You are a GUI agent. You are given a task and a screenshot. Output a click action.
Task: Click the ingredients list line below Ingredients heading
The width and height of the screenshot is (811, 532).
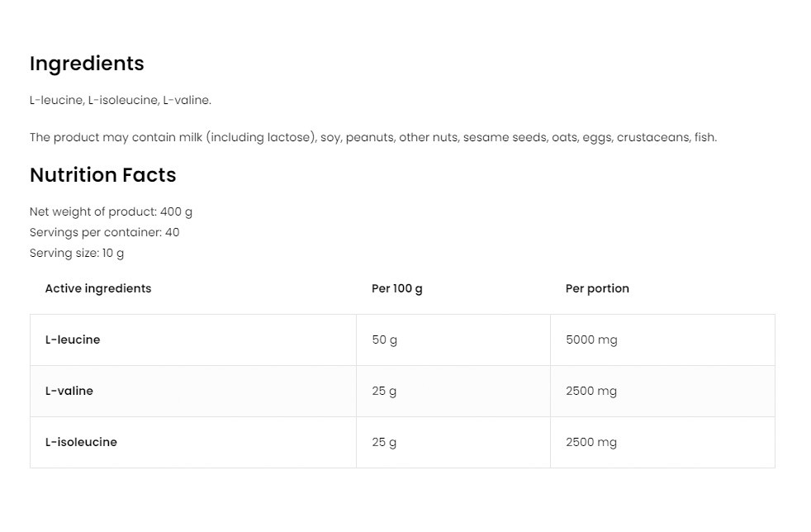point(121,100)
